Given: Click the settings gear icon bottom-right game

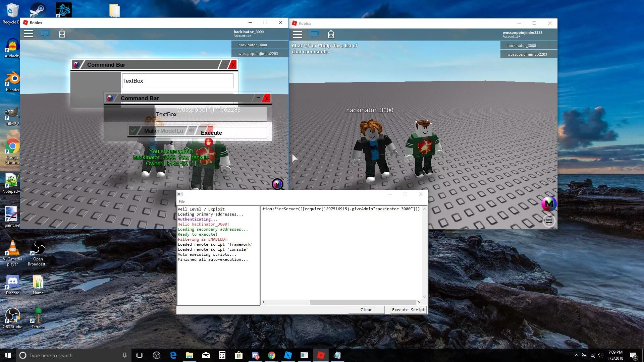Looking at the screenshot, I should coord(549,220).
